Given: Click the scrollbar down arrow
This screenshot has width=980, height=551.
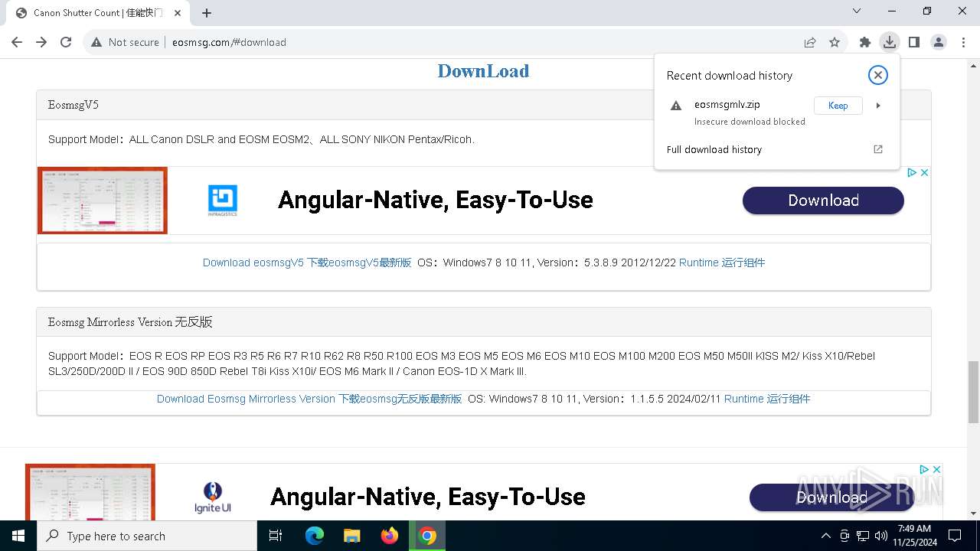Looking at the screenshot, I should [x=973, y=514].
